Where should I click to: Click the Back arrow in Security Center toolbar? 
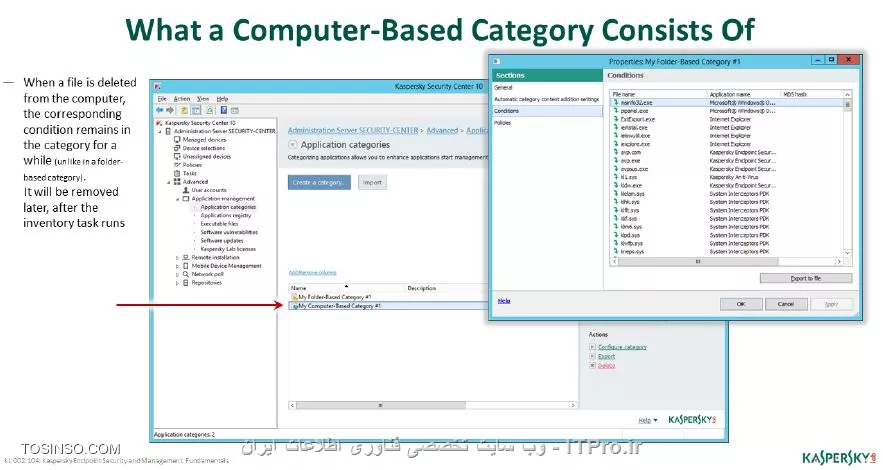pos(160,110)
